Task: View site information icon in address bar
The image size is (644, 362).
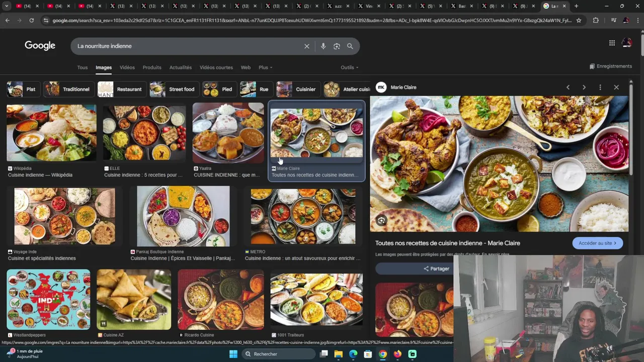Action: pyautogui.click(x=46, y=20)
